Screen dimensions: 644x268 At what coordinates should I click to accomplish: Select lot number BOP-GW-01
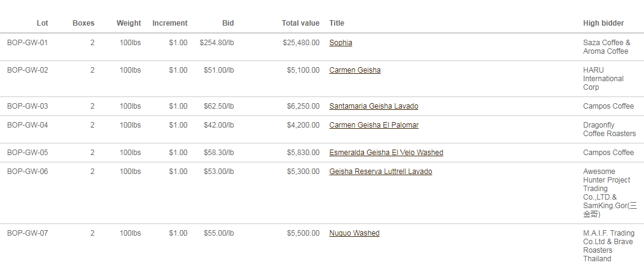pos(28,43)
